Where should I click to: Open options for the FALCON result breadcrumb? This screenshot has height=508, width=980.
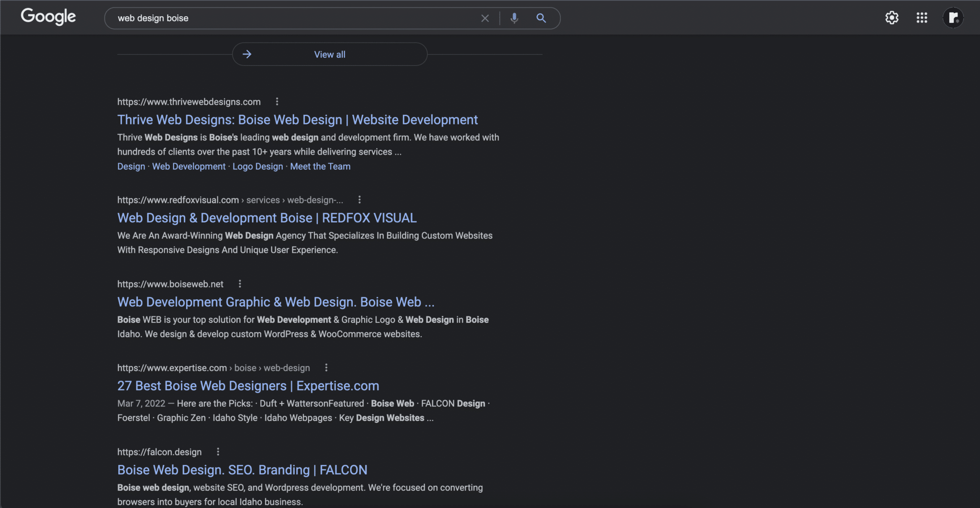[x=218, y=452]
